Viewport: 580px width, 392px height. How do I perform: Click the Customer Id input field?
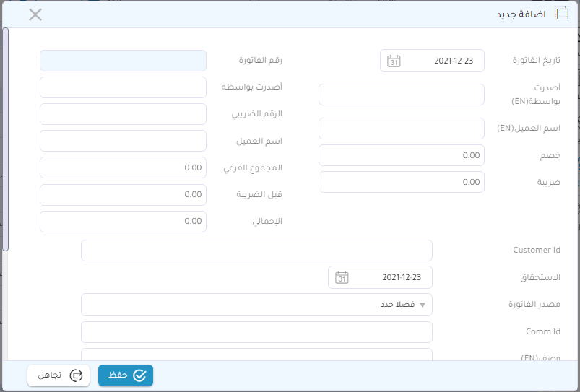point(256,251)
